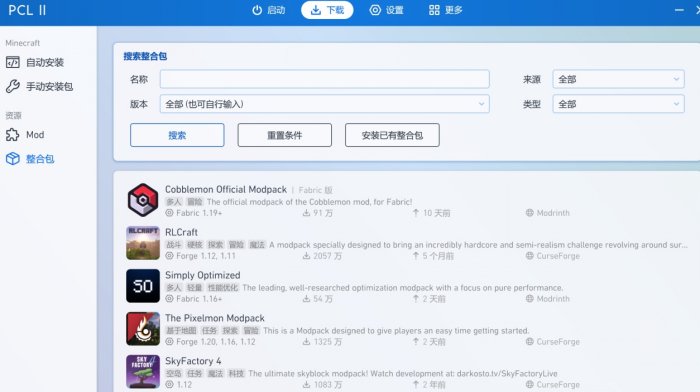Click the gear icon for 设置
This screenshot has height=392, width=700.
(375, 10)
